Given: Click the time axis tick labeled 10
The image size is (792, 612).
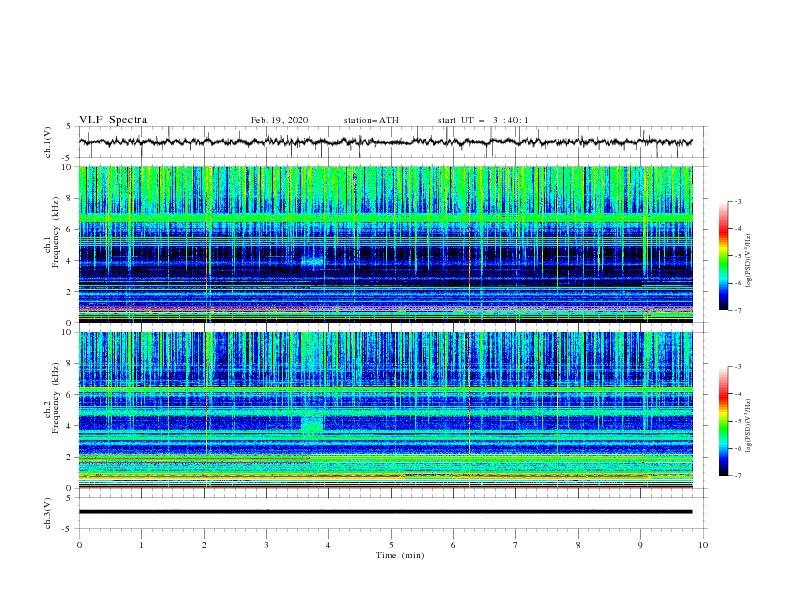Looking at the screenshot, I should (703, 545).
